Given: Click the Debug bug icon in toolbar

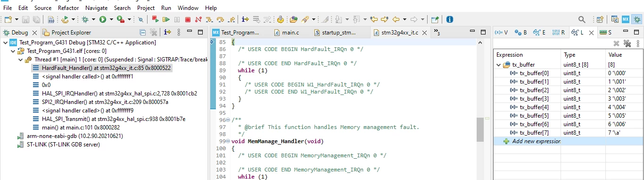Looking at the screenshot, I should point(85,19).
